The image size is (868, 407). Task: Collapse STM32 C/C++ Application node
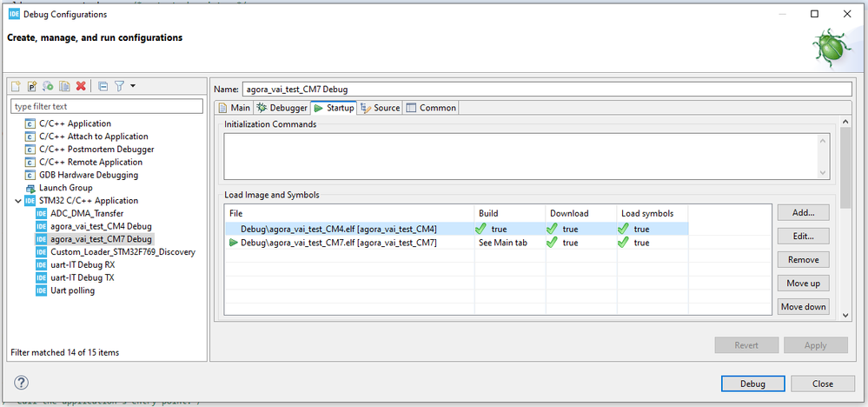[x=19, y=200]
